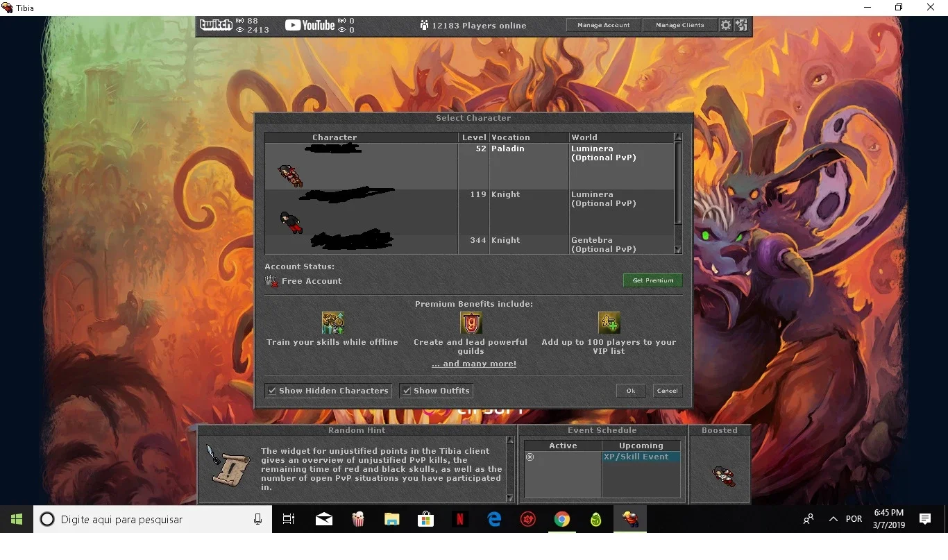The image size is (948, 560).
Task: Open Manage Account
Action: pyautogui.click(x=604, y=25)
